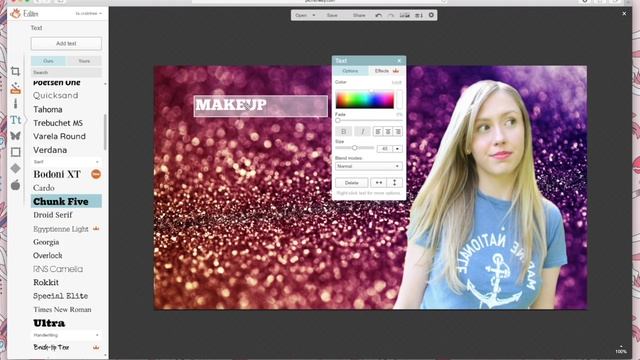This screenshot has width=640, height=360.
Task: Click the font Search field
Action: (x=66, y=72)
